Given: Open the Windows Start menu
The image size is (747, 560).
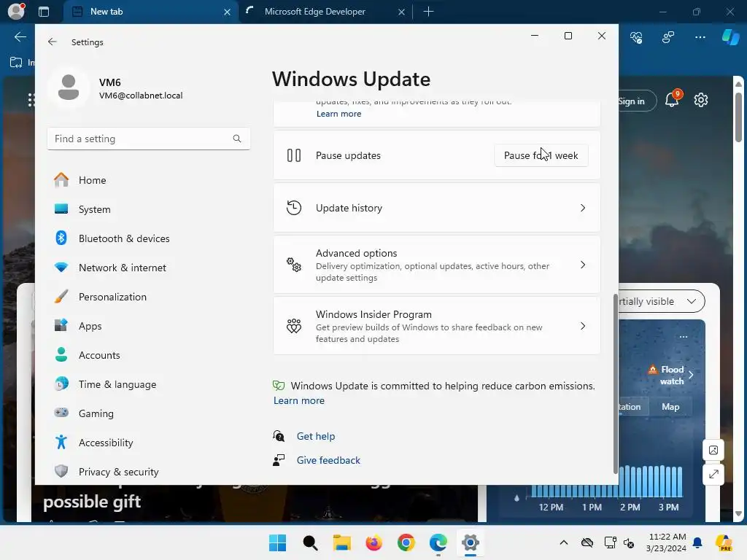Looking at the screenshot, I should pos(278,542).
